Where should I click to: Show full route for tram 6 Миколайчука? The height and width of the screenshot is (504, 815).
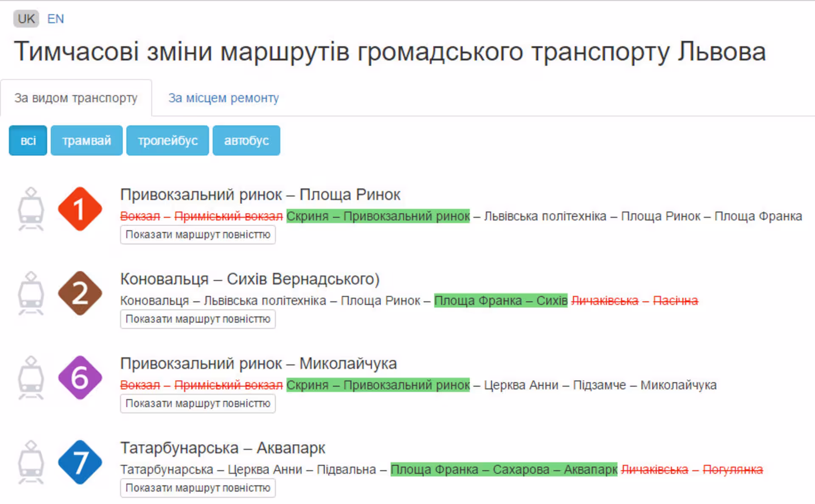[197, 403]
